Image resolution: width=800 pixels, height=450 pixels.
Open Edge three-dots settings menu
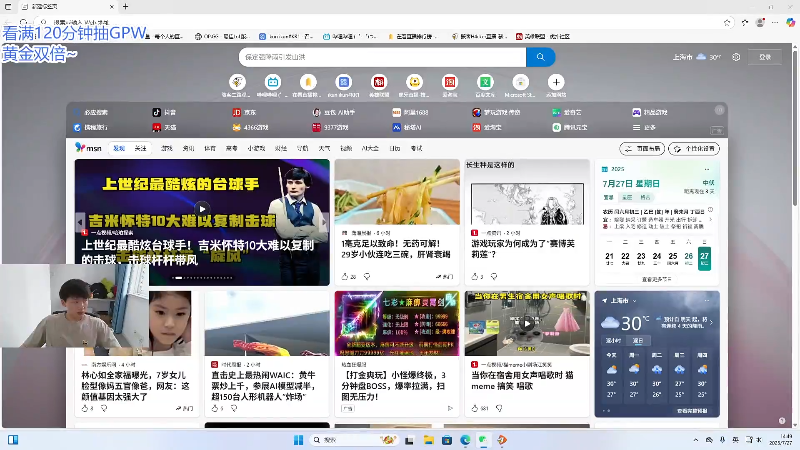coord(775,22)
